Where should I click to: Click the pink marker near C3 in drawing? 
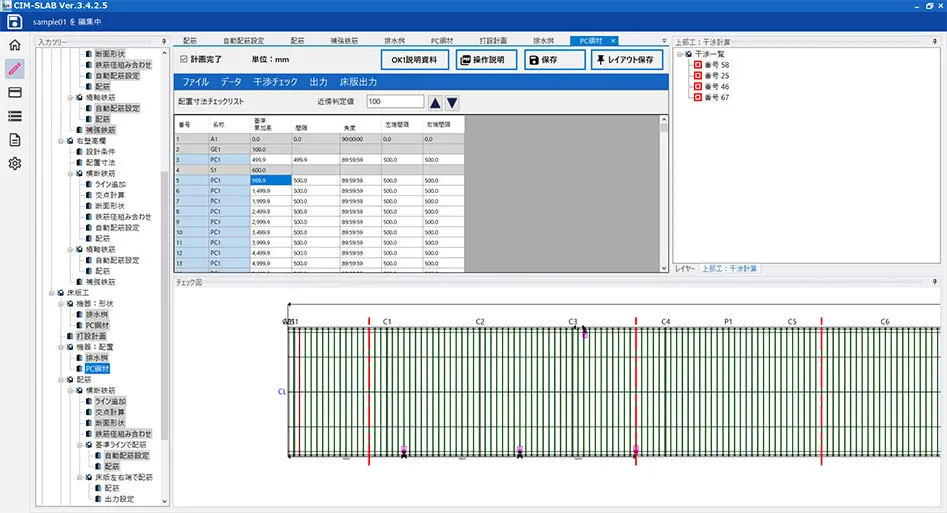point(585,334)
